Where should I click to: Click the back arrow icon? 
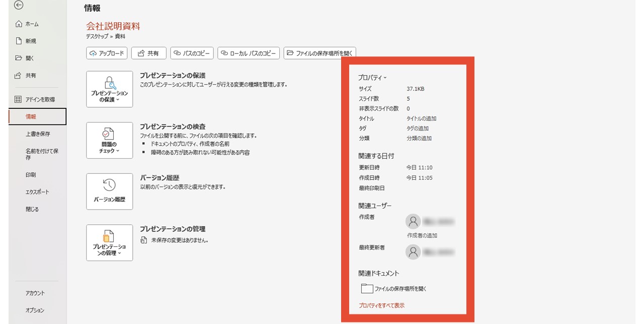point(19,5)
